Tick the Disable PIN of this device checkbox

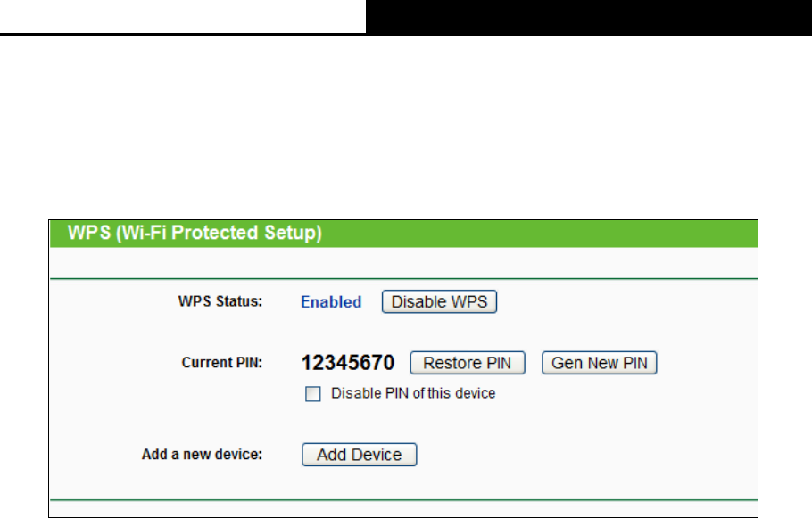tap(313, 394)
